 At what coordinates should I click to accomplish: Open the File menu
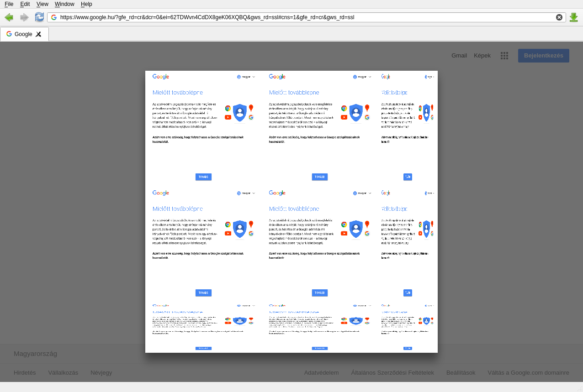9,4
